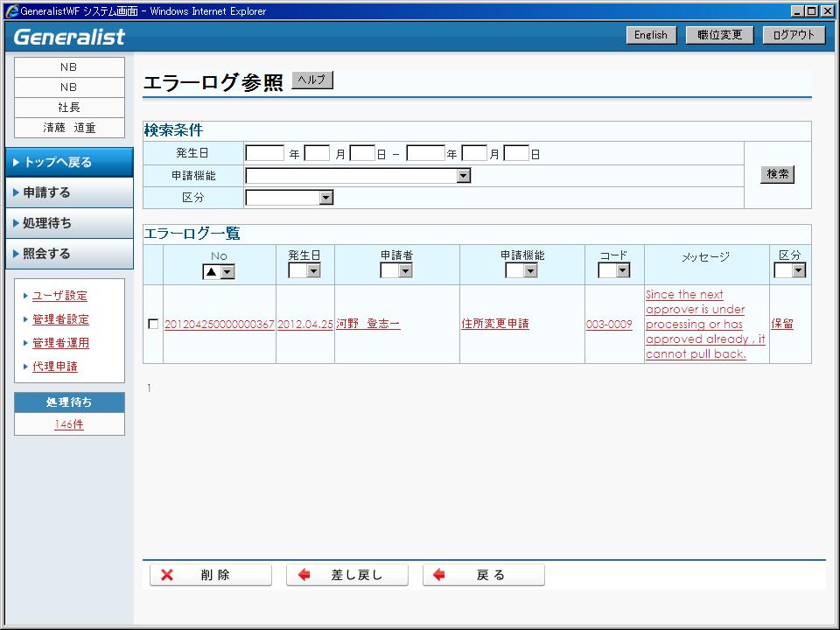The image size is (840, 630).
Task: Click the red X delete button (削除)
Action: 210,575
